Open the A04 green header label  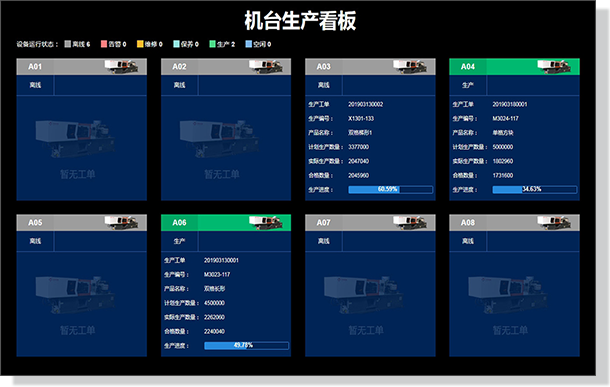click(468, 67)
